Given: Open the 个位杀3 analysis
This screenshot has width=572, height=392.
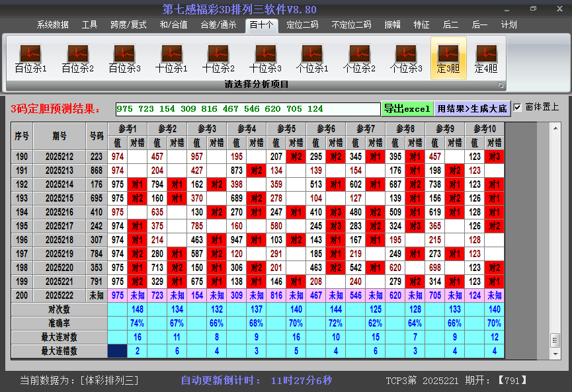Looking at the screenshot, I should 406,58.
